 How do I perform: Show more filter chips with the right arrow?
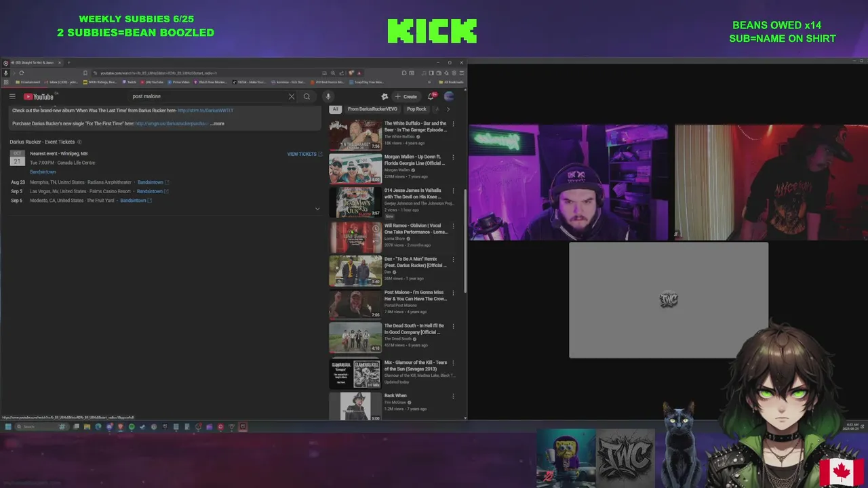click(448, 109)
